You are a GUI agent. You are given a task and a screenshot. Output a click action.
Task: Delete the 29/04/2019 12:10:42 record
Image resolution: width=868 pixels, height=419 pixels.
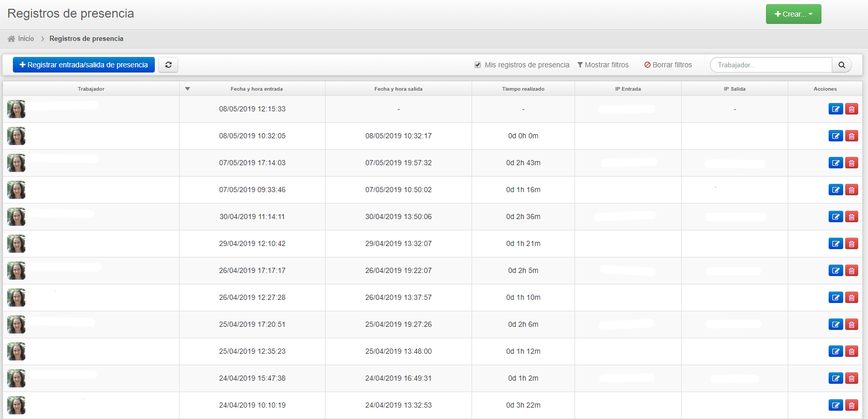click(851, 243)
